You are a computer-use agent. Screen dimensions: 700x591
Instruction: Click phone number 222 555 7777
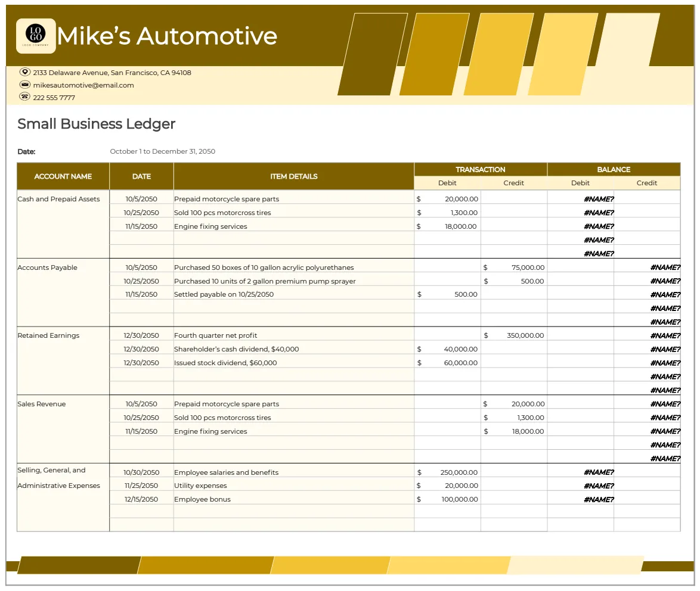54,97
